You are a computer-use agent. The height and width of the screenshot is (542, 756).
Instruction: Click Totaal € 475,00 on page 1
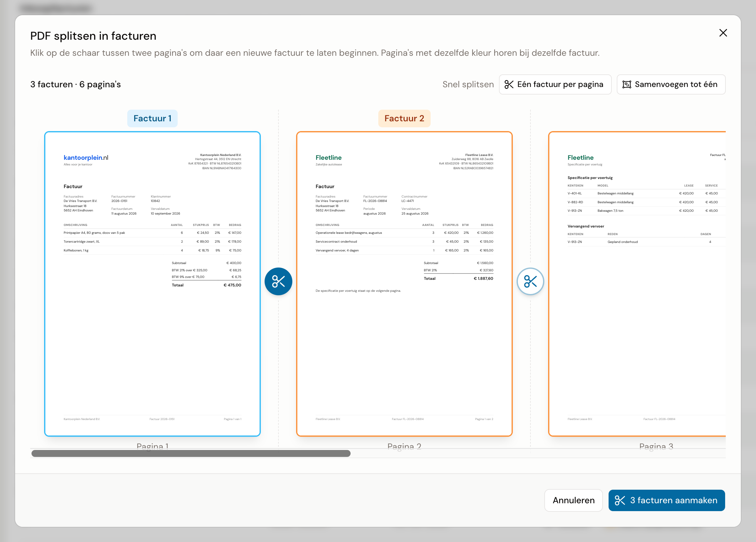click(x=206, y=285)
